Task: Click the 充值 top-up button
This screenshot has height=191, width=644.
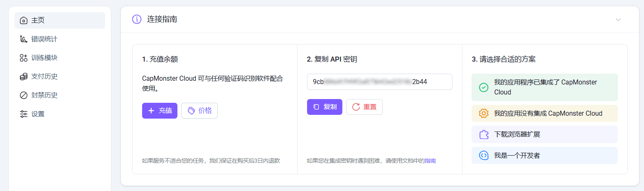Action: (160, 111)
